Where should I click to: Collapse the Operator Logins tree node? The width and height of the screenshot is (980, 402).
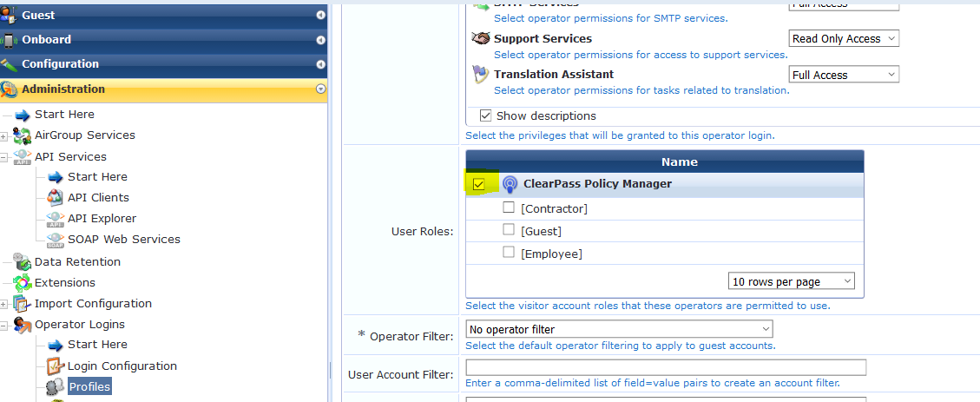click(3, 325)
